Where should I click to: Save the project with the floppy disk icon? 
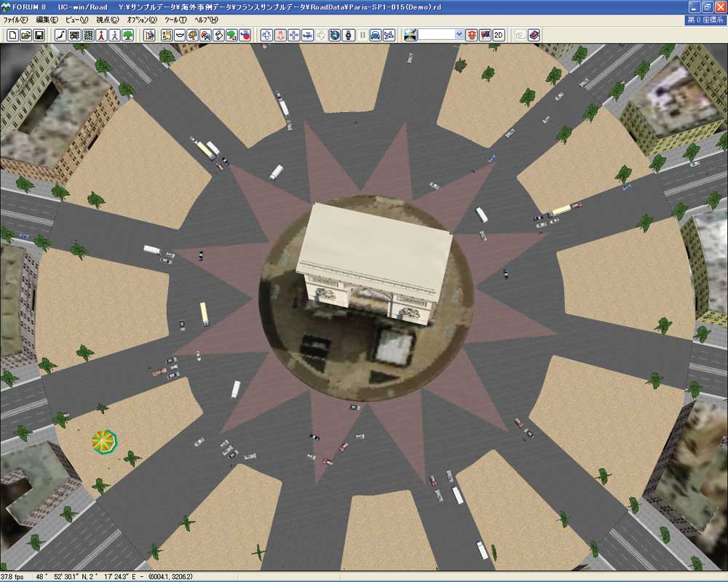click(39, 35)
